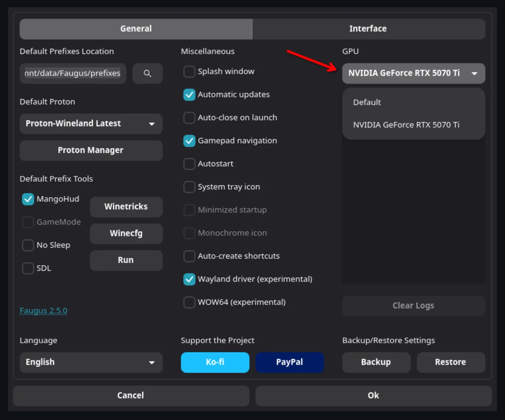Turn off Automatic updates
Viewport: 505px width, 420px height.
[x=189, y=95]
